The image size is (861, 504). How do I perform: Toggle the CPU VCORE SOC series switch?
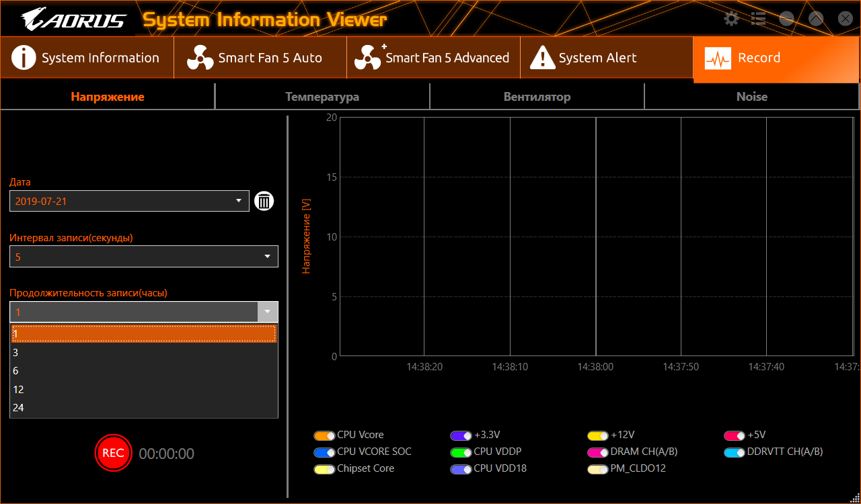pyautogui.click(x=324, y=452)
